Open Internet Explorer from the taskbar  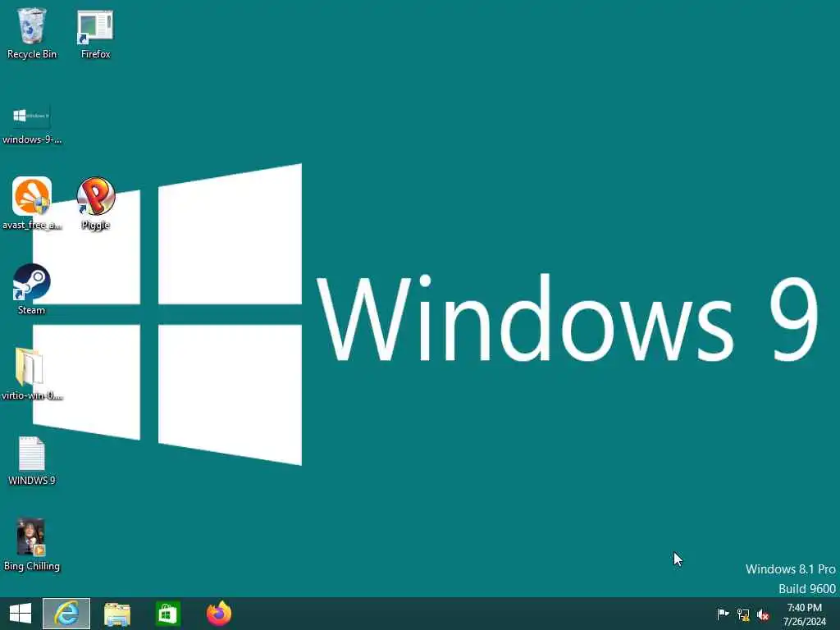pos(66,614)
